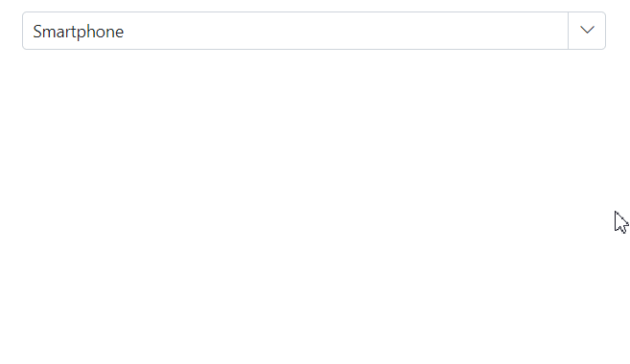Click inside the Smartphone text field
The height and width of the screenshot is (364, 630).
295,31
